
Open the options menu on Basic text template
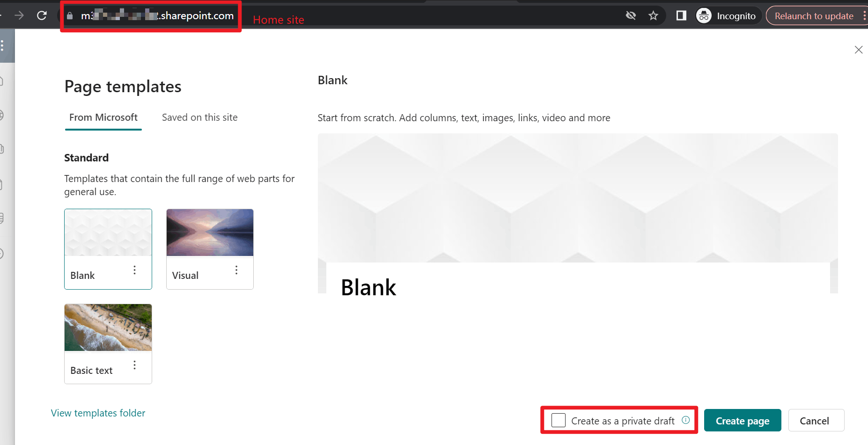134,365
